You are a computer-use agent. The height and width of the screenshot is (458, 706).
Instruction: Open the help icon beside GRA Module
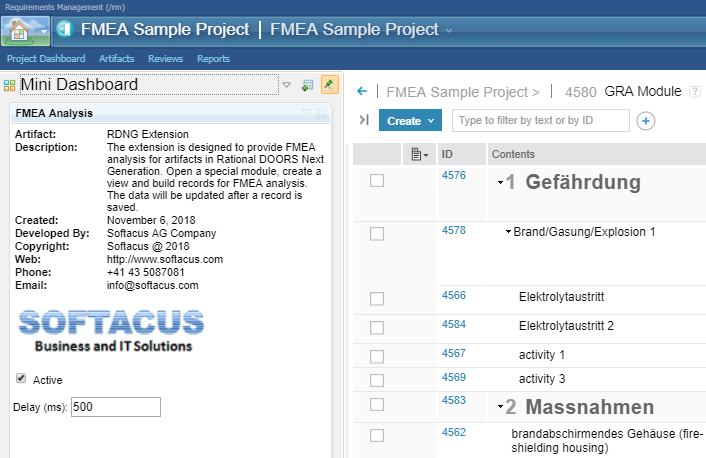pyautogui.click(x=695, y=92)
